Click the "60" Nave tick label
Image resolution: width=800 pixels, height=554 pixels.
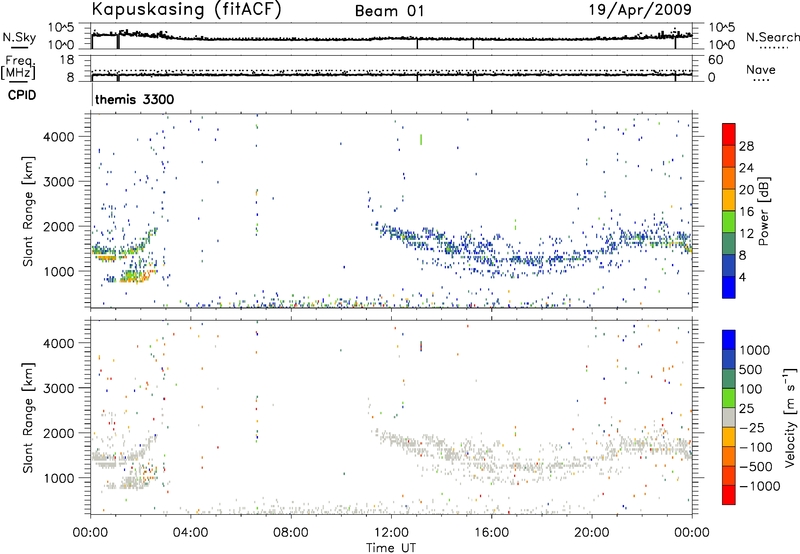tap(715, 60)
